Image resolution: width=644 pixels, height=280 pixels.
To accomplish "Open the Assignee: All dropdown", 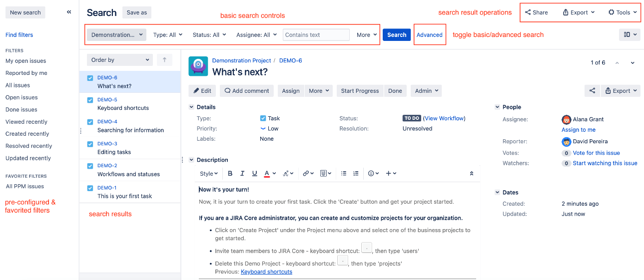I will click(256, 35).
